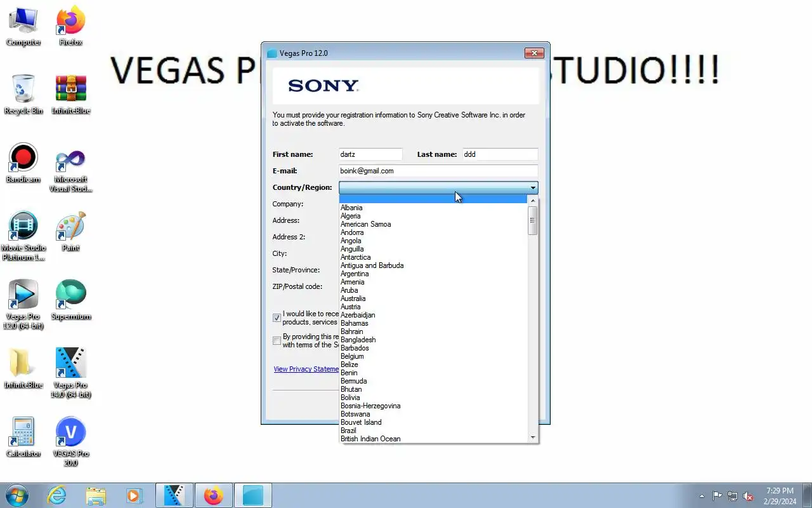Launch Internet Explorer from the taskbar
Viewport: 812px width, 508px height.
(57, 495)
